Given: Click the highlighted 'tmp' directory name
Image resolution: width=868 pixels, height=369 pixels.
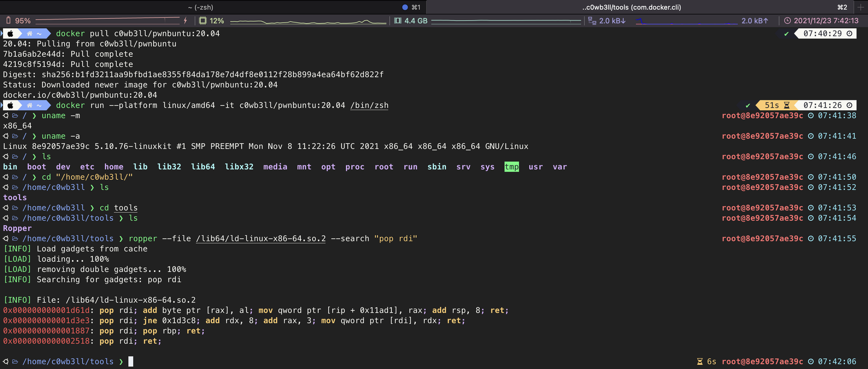Looking at the screenshot, I should (x=512, y=167).
